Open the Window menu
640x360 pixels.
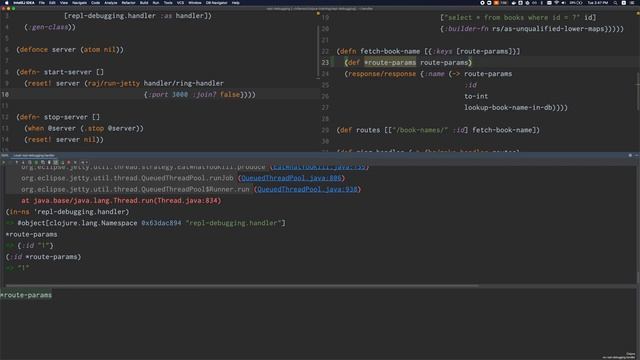[195, 3]
